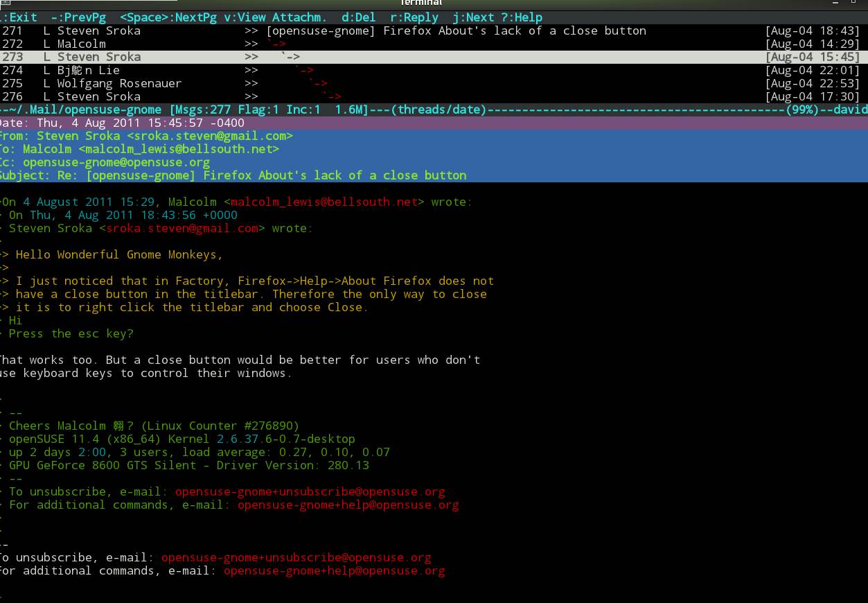This screenshot has height=603, width=868.
Task: Click the '[Aug-04 14:29]' timestamp
Action: [x=813, y=44]
